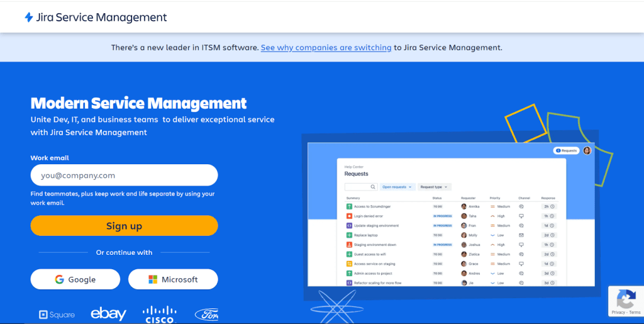Image resolution: width=644 pixels, height=324 pixels.
Task: Click the 'Or continue with' text
Action: [x=124, y=252]
